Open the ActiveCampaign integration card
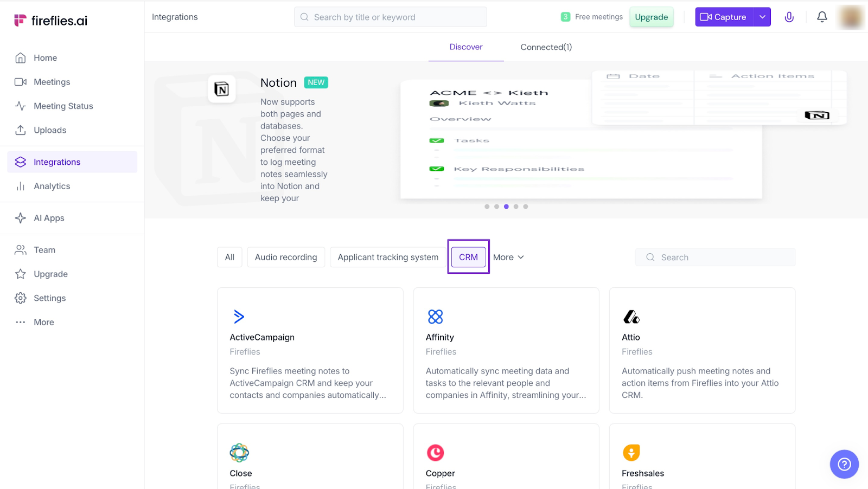 pyautogui.click(x=310, y=350)
